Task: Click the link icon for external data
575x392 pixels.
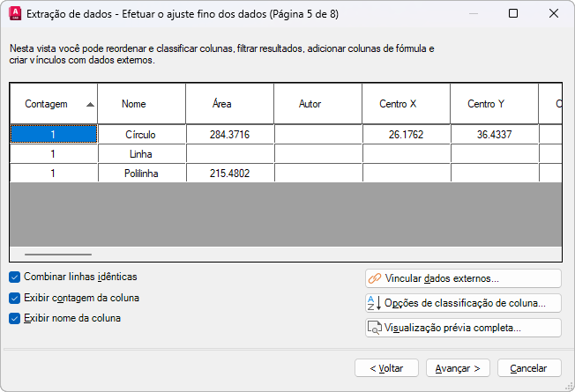Action: click(x=374, y=278)
